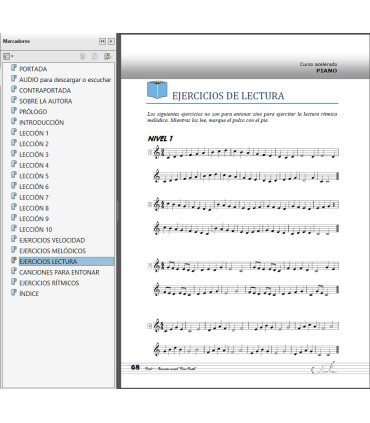Click the new bookmark icon
Image resolution: width=370 pixels, height=423 pixels.
click(95, 56)
